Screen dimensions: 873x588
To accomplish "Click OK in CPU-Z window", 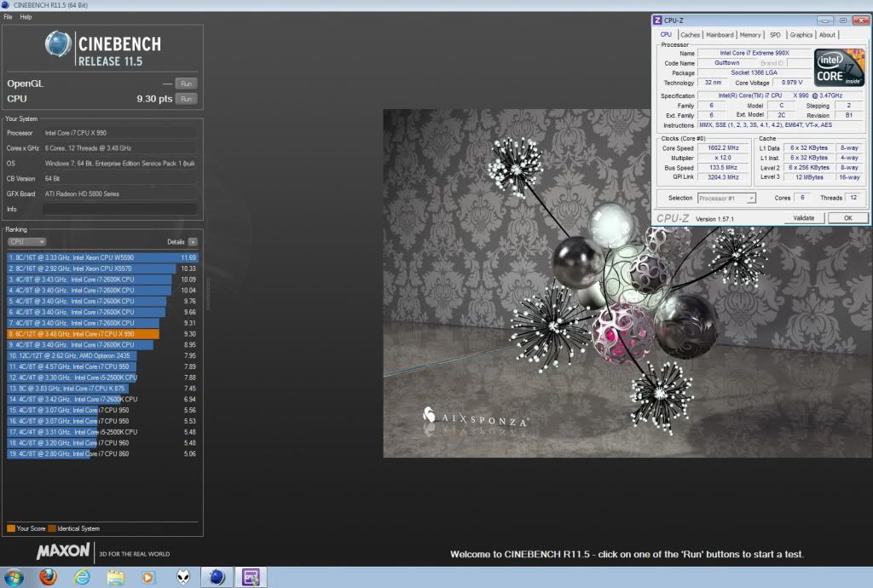I will tap(848, 218).
